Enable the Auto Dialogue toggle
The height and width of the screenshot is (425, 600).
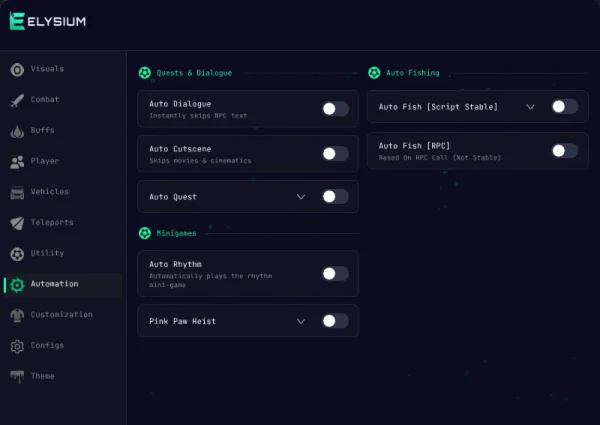tap(335, 109)
